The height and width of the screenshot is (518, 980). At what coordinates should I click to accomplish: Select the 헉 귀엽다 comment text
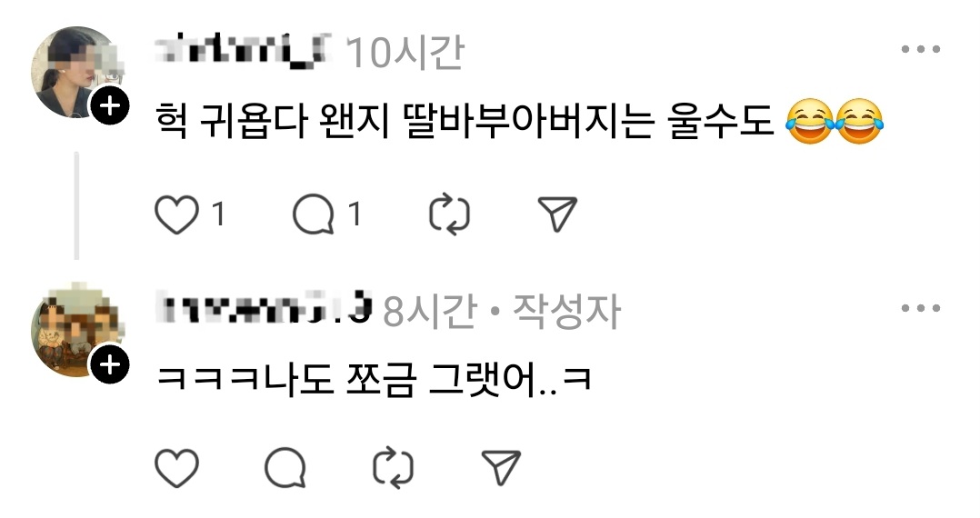(519, 121)
